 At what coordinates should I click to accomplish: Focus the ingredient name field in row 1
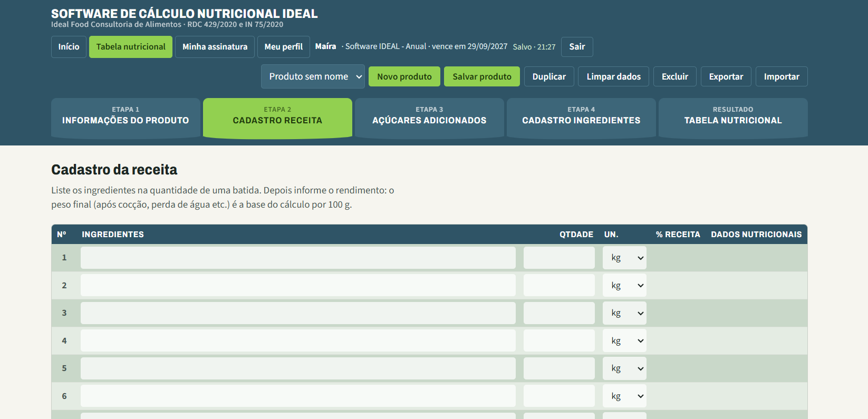298,258
